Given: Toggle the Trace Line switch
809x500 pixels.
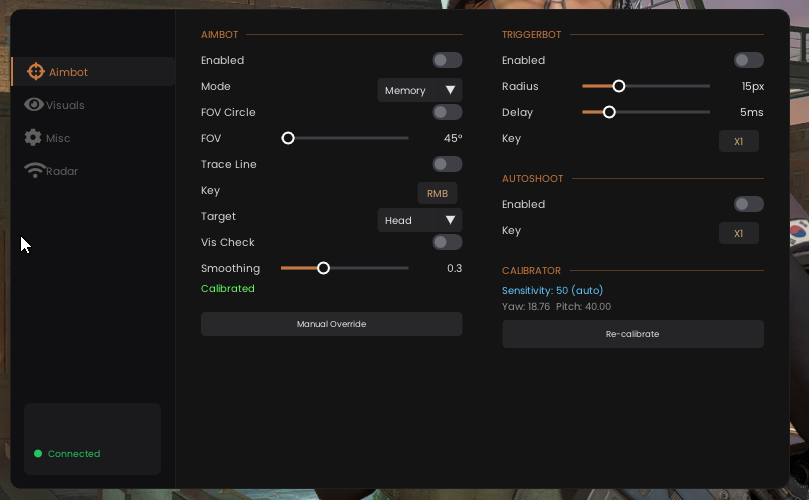Looking at the screenshot, I should 447,164.
